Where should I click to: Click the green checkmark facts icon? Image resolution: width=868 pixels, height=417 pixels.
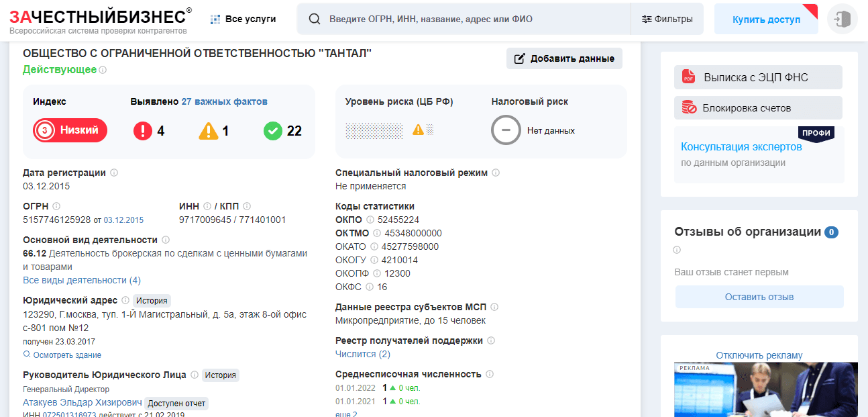click(273, 131)
